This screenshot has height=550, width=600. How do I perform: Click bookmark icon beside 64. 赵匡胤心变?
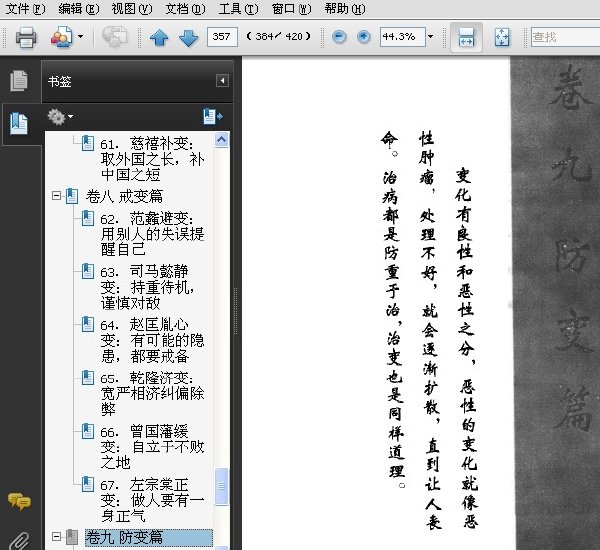[x=88, y=324]
